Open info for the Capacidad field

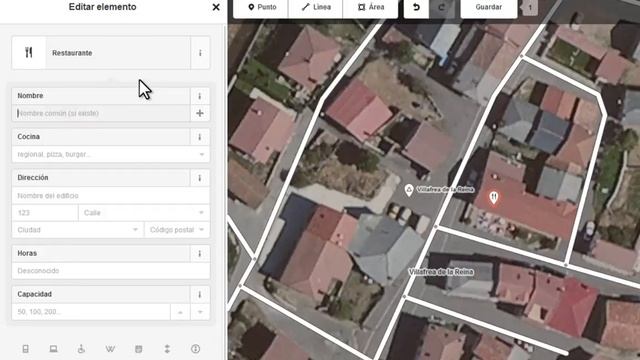pos(200,294)
